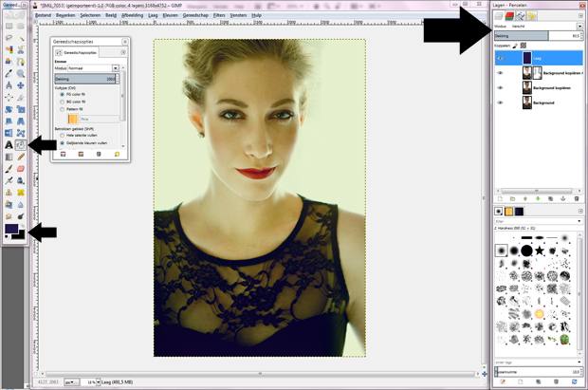Select the Color Picker eyedropper tool
The height and width of the screenshot is (390, 588).
(9, 74)
